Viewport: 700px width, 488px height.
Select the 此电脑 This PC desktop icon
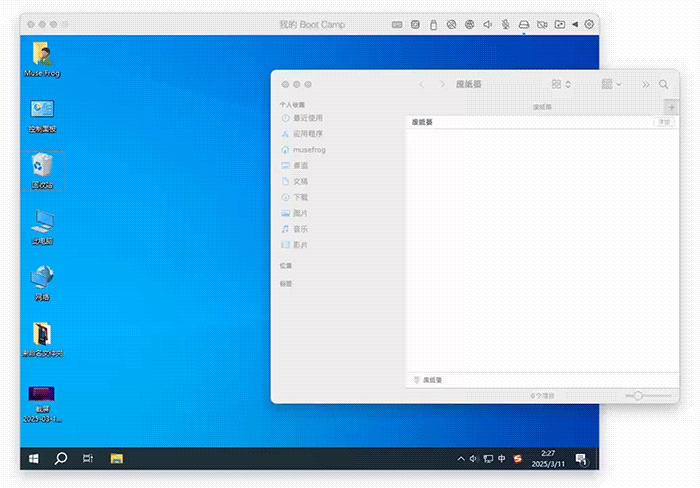[42, 227]
